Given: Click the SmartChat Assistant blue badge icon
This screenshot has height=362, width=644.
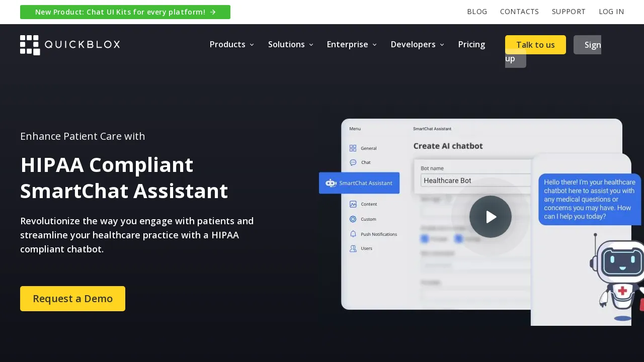Looking at the screenshot, I should click(x=331, y=183).
